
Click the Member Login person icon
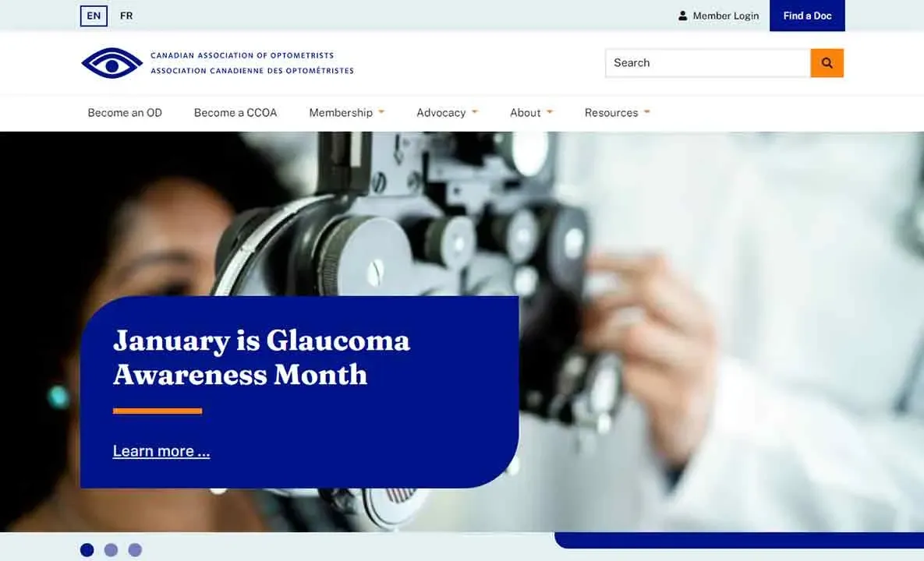[682, 16]
